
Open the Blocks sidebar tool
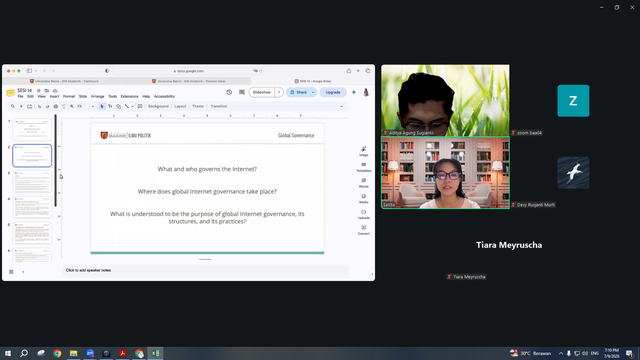364,182
